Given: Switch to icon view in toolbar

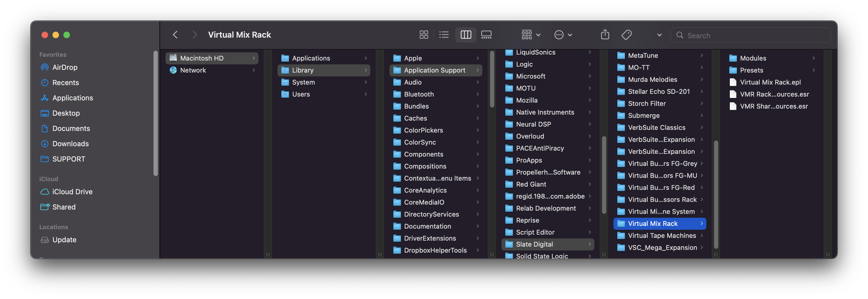Looking at the screenshot, I should 424,35.
